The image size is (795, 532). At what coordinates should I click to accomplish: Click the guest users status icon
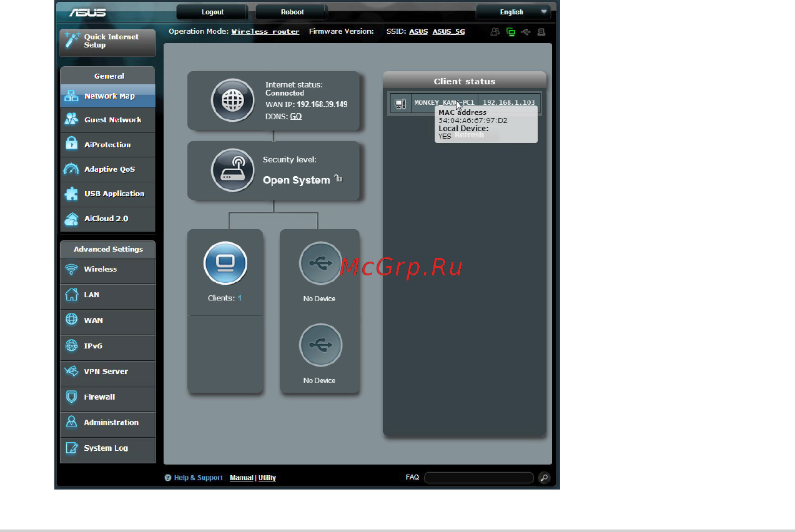click(x=495, y=31)
